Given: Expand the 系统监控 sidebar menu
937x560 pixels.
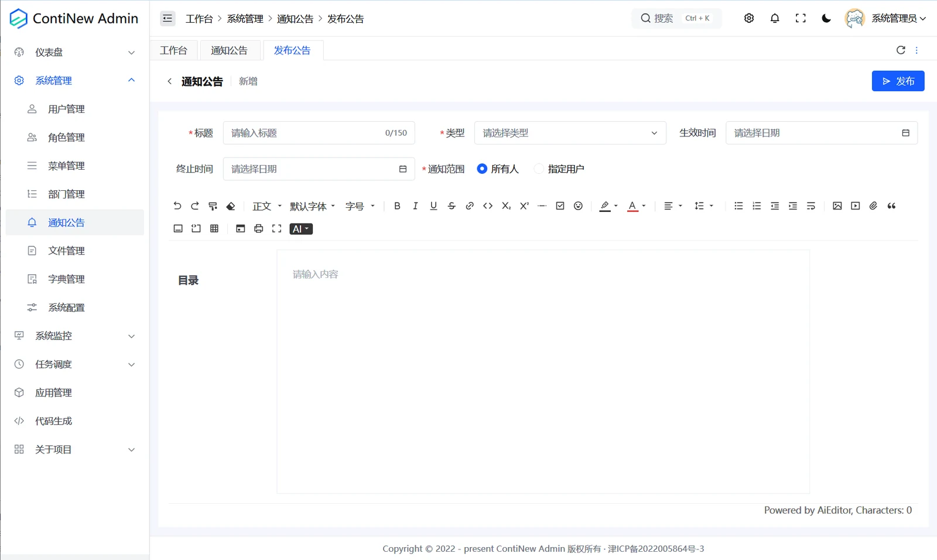Looking at the screenshot, I should [75, 336].
